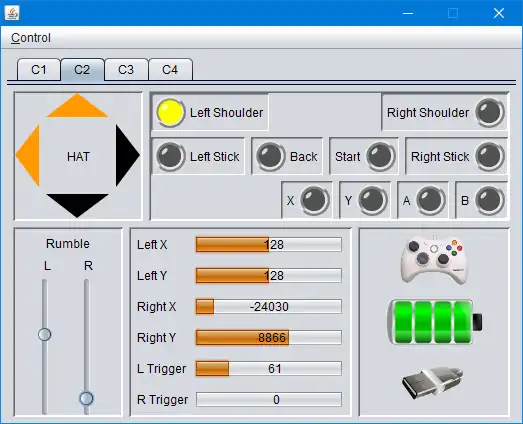Toggle the X button indicator light
The height and width of the screenshot is (424, 523).
pos(315,200)
